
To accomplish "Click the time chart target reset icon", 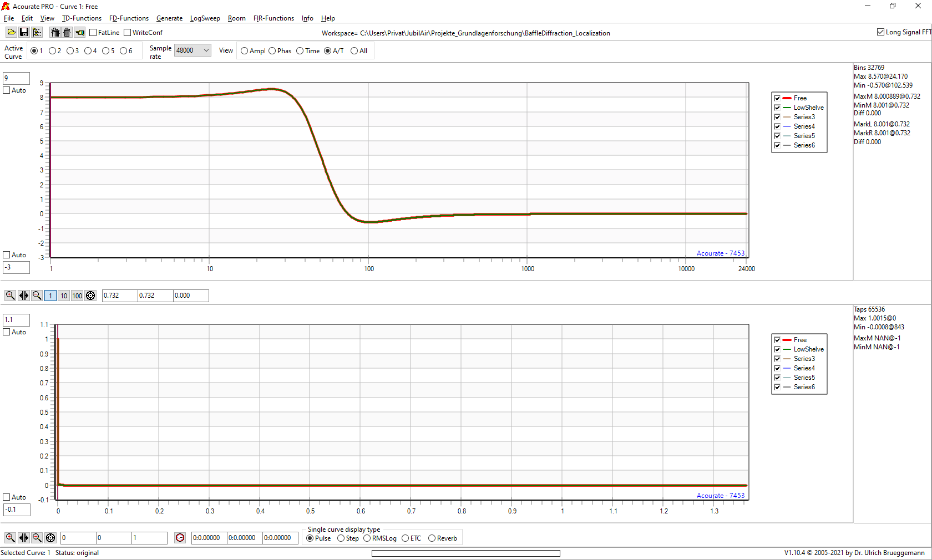I will coord(50,538).
